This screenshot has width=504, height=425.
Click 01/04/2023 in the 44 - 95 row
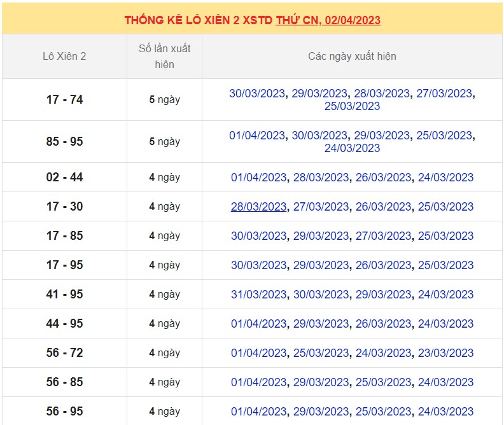(x=258, y=324)
